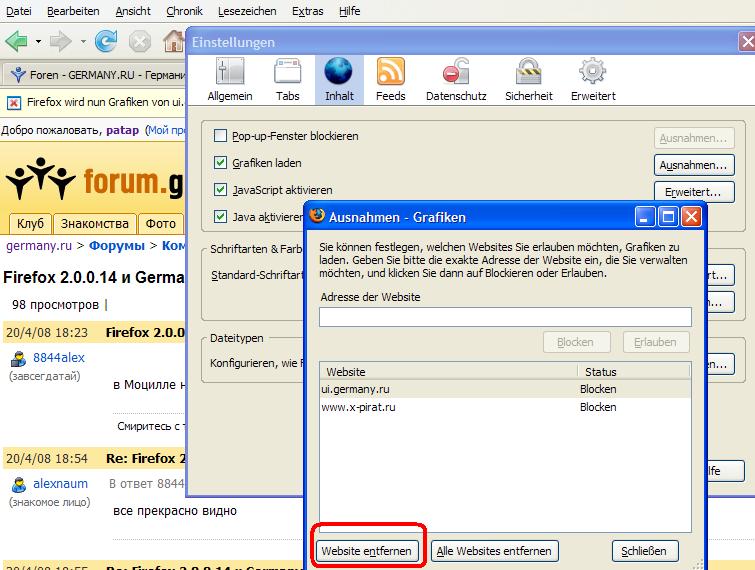The height and width of the screenshot is (570, 755).
Task: Open the Allgemein settings panel
Action: click(x=230, y=79)
